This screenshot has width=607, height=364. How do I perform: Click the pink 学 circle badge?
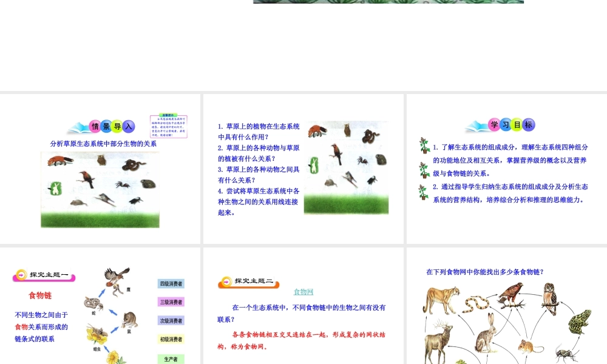(494, 124)
